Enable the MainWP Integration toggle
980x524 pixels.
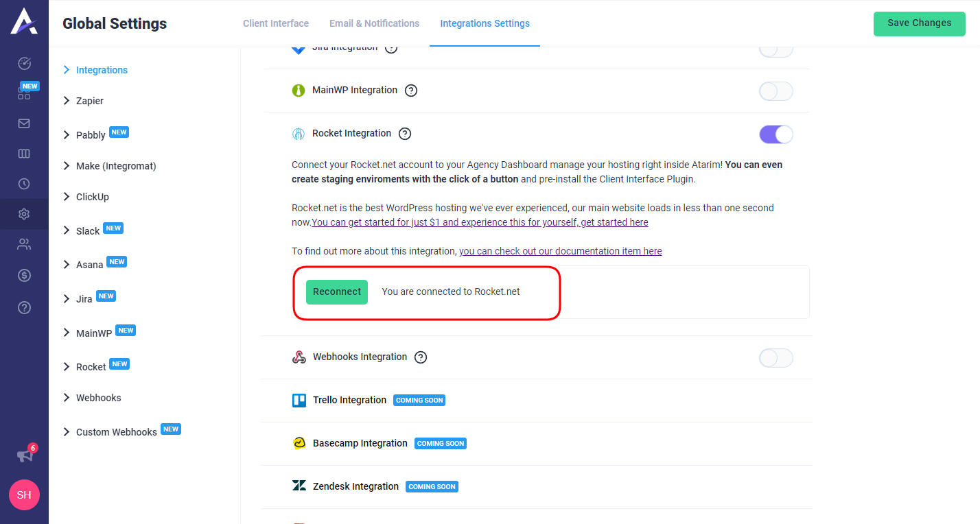tap(775, 91)
